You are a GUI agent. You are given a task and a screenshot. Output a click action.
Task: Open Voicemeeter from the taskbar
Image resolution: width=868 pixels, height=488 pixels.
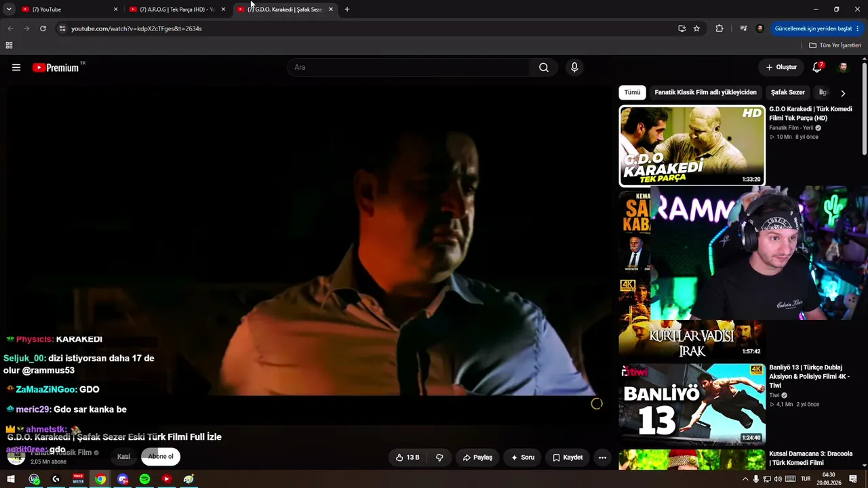point(78,479)
